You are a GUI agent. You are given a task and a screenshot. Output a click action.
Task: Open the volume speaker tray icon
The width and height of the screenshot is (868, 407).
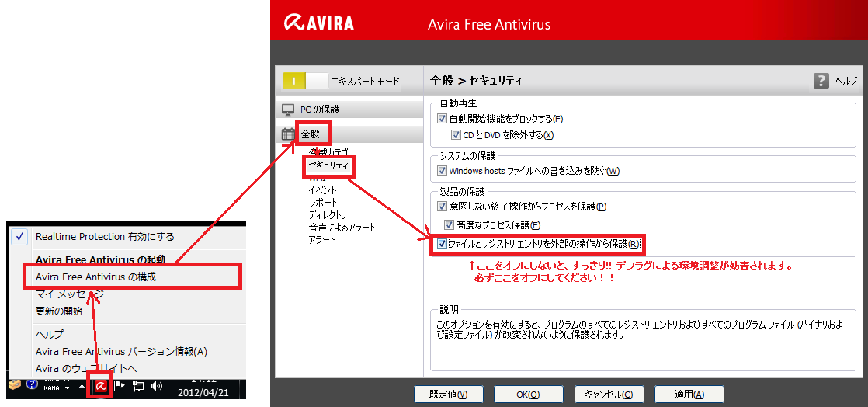[x=157, y=386]
